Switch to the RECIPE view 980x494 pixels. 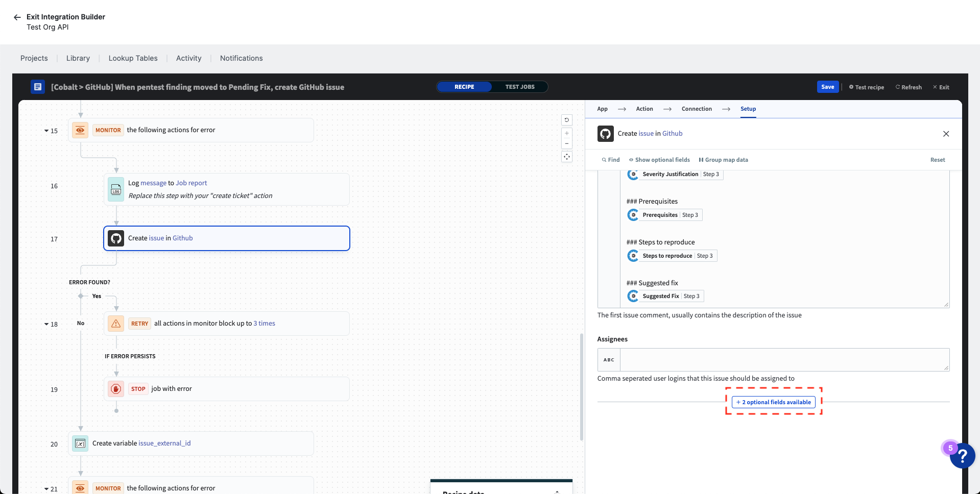[x=464, y=87]
